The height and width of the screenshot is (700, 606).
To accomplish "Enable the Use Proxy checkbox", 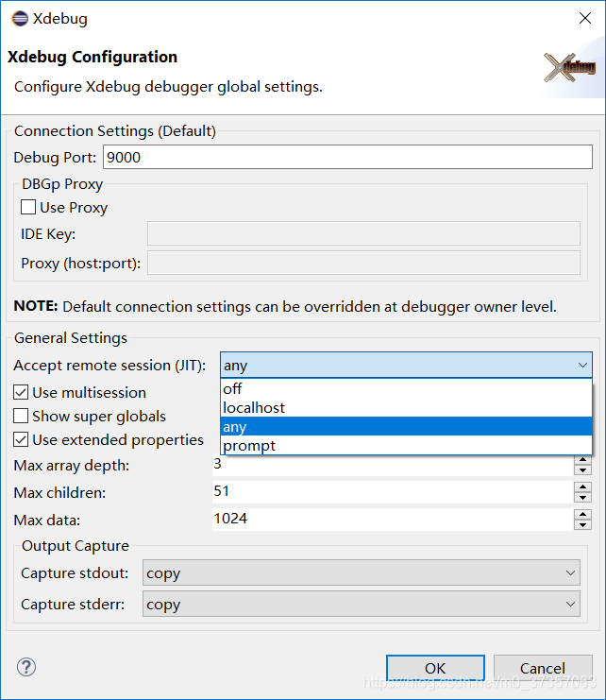I will pyautogui.click(x=28, y=207).
